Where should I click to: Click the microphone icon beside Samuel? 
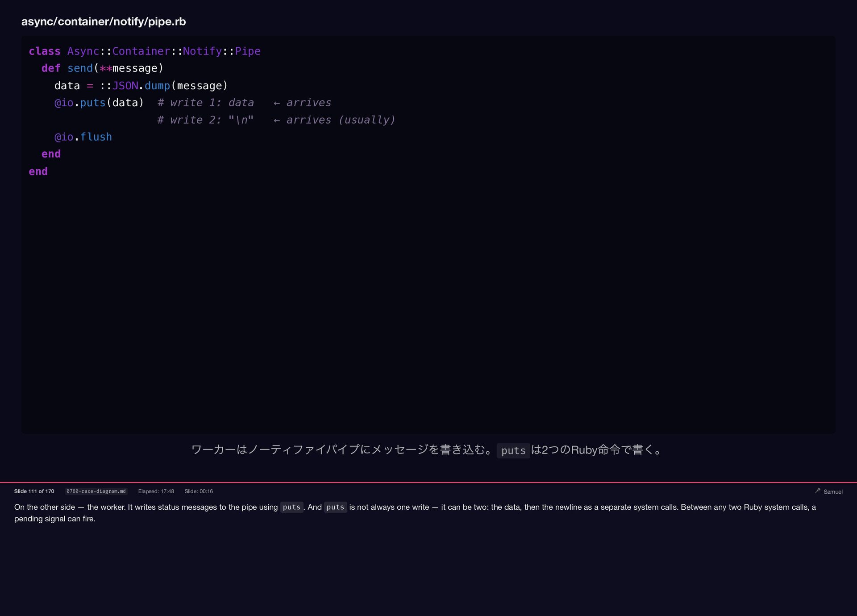(817, 491)
